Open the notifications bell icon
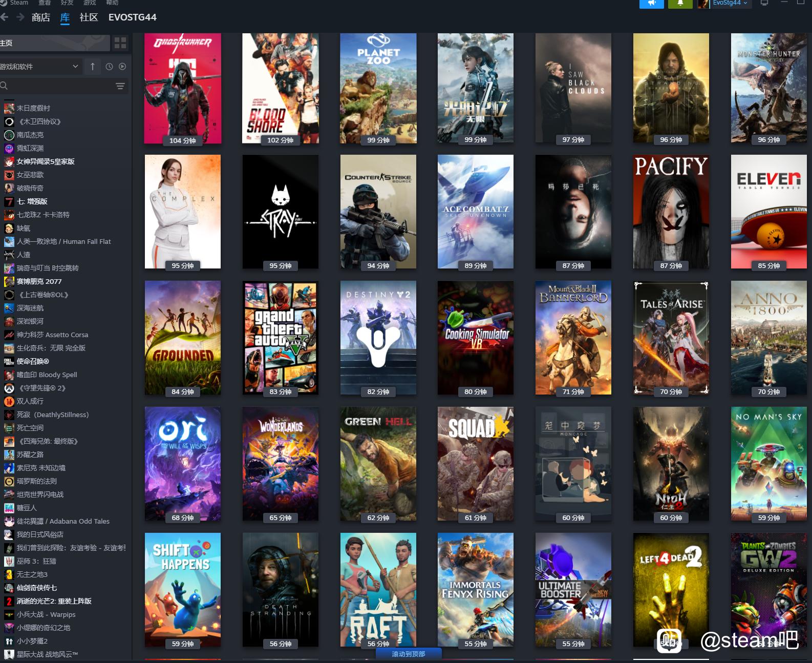Image resolution: width=812 pixels, height=663 pixels. (680, 3)
